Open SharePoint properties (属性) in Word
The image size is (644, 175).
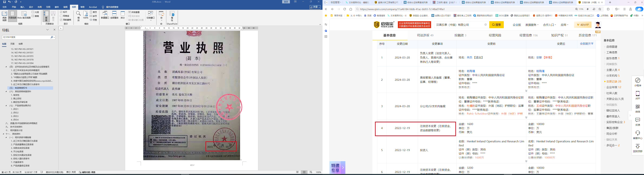coord(172,16)
